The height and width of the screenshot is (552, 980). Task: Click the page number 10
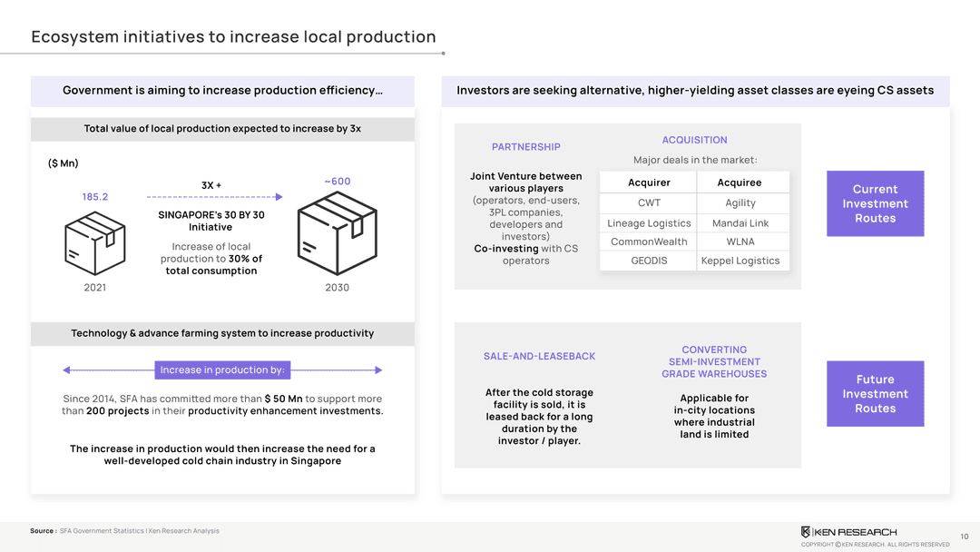(x=964, y=537)
